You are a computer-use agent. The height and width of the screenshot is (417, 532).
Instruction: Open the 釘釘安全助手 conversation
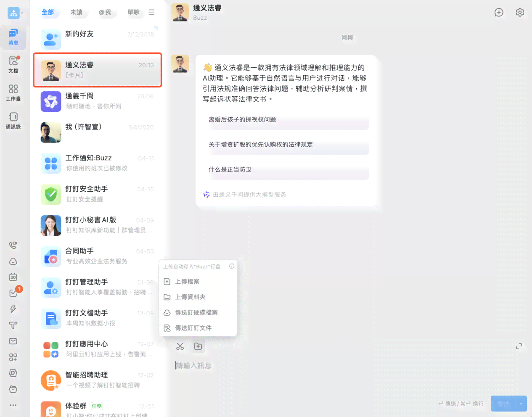click(x=98, y=194)
